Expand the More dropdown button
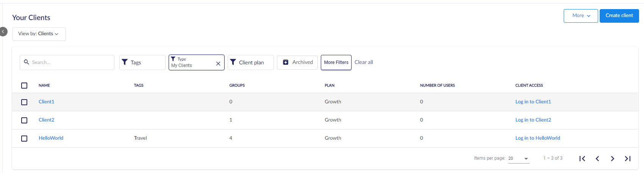Screen dimensions: 644x173 [x=581, y=16]
